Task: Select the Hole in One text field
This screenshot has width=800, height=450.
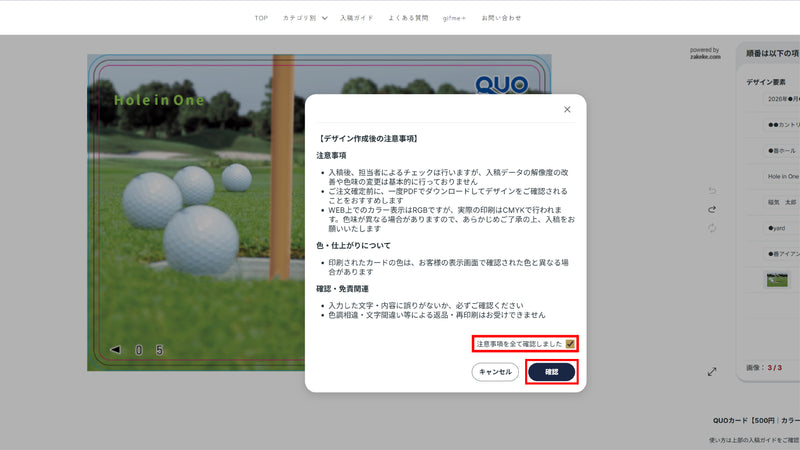Action: point(783,177)
